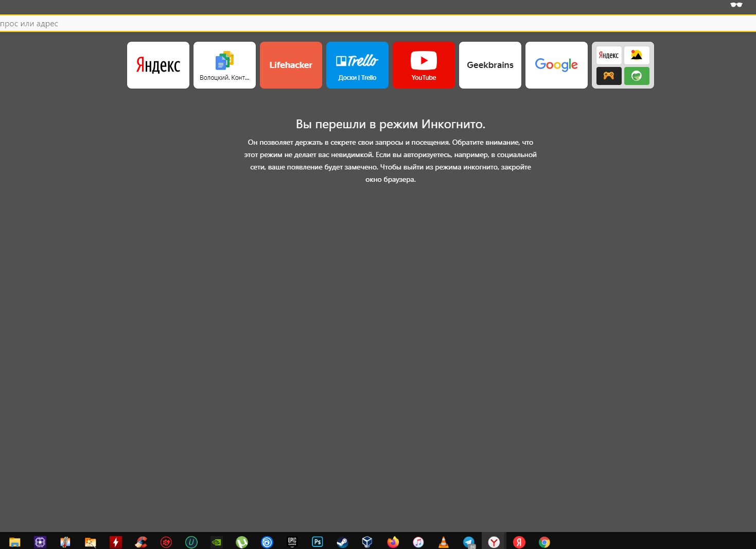
Task: Launch VLC media player from taskbar
Action: (443, 542)
